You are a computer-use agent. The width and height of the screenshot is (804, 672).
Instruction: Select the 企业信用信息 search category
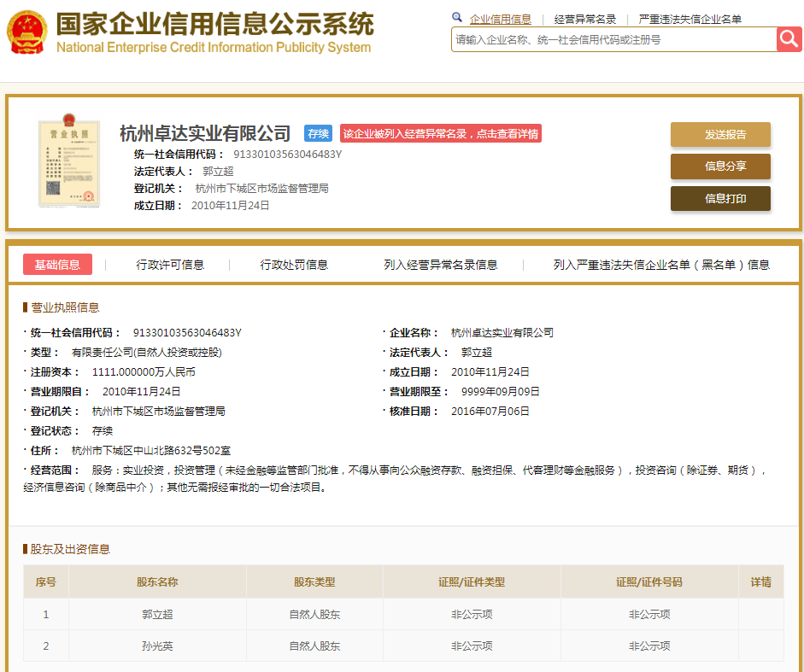[x=500, y=19]
